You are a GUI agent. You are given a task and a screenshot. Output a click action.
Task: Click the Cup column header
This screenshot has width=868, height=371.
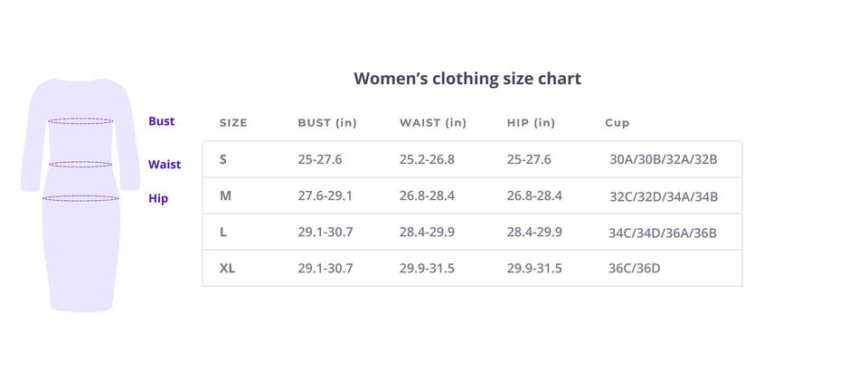[618, 123]
